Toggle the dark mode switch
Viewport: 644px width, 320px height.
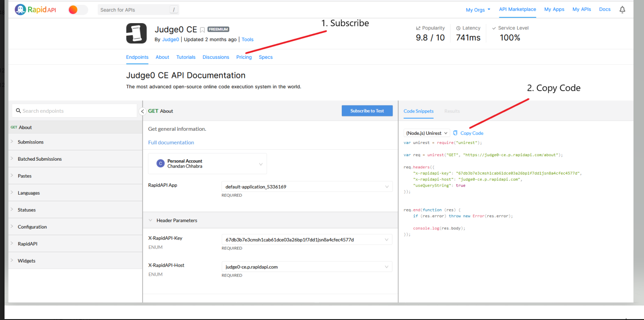point(78,10)
